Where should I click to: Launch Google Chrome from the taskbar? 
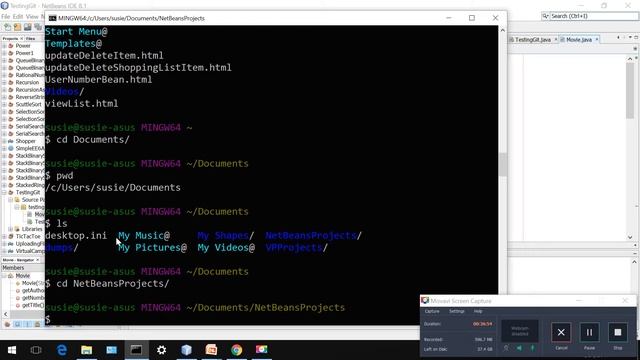point(236,350)
